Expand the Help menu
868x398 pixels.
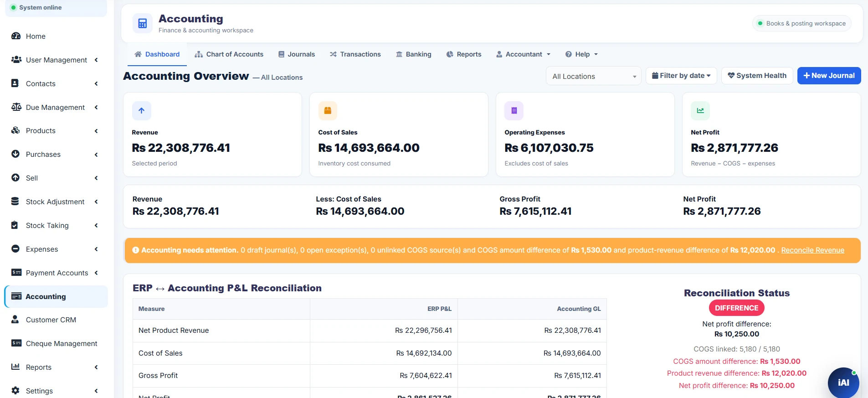point(581,54)
